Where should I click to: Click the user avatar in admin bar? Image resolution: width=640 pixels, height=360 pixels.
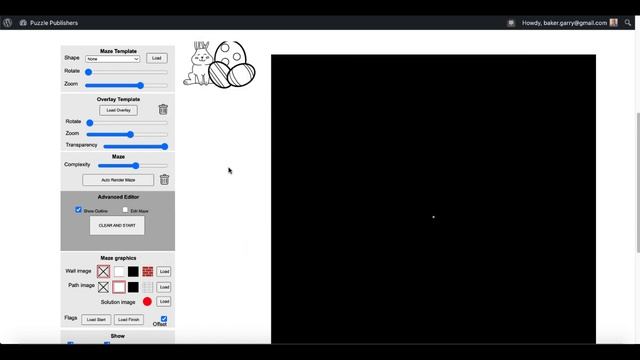(613, 23)
